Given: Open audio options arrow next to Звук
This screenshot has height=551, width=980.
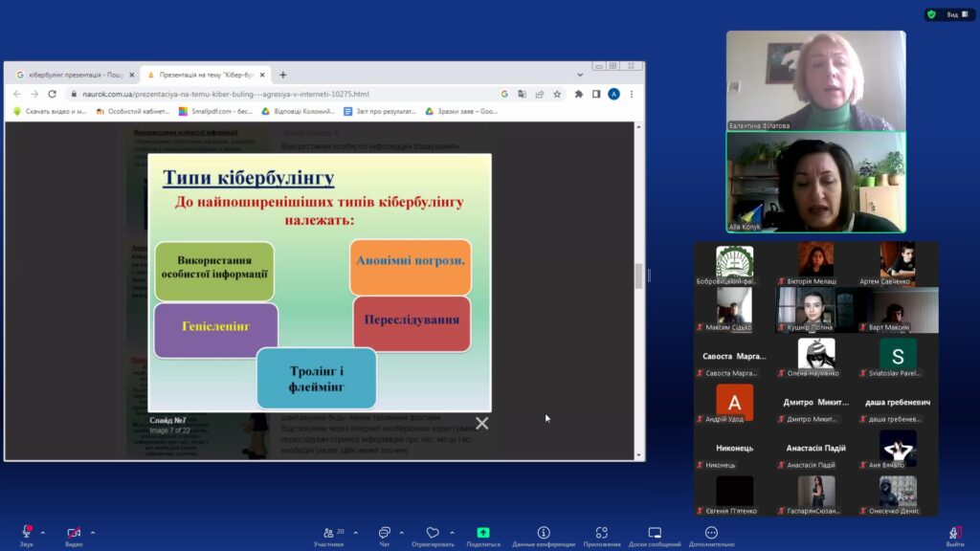Looking at the screenshot, I should click(42, 533).
